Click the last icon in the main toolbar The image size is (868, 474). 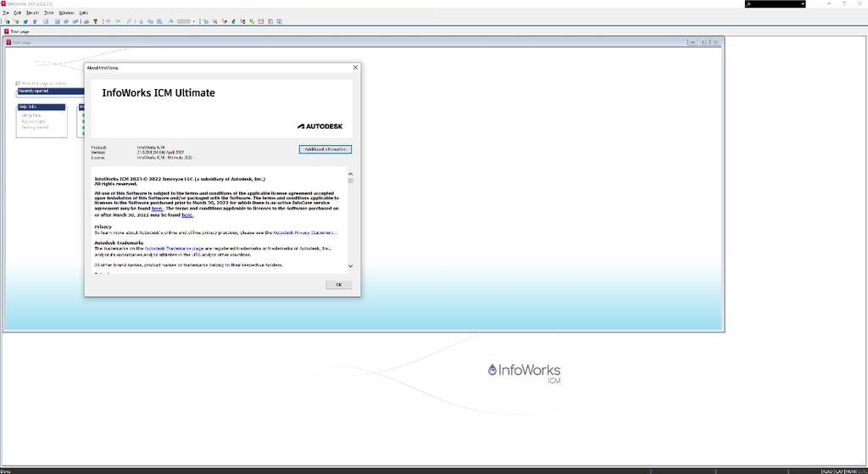(280, 21)
